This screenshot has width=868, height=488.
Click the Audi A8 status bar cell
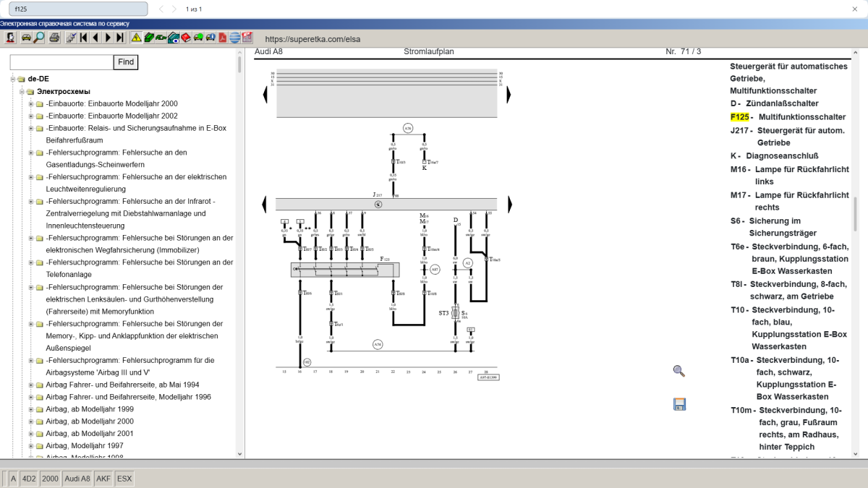click(x=77, y=479)
